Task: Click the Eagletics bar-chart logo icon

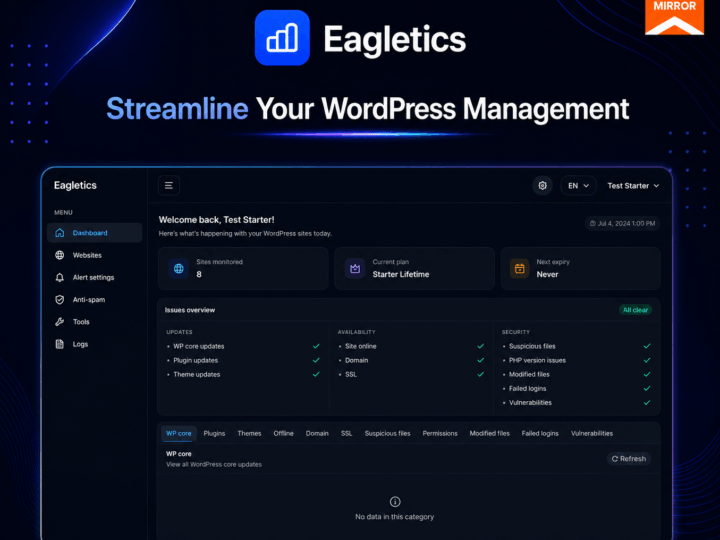Action: [x=282, y=38]
